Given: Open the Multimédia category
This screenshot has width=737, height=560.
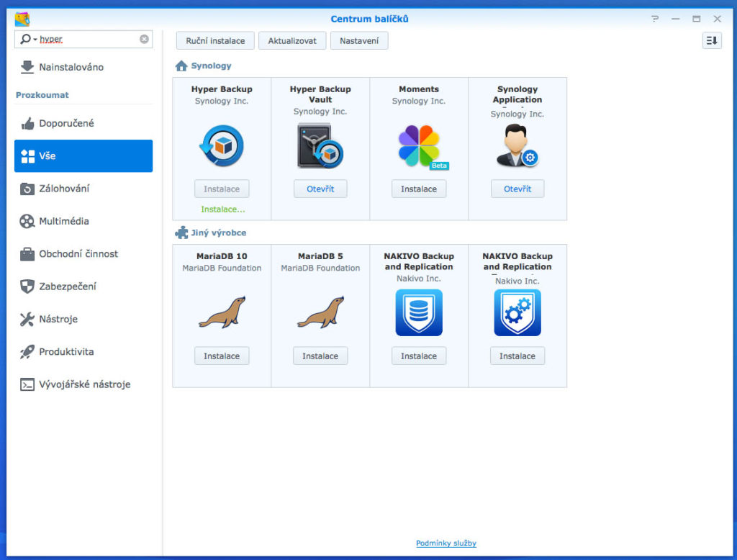Looking at the screenshot, I should point(83,221).
